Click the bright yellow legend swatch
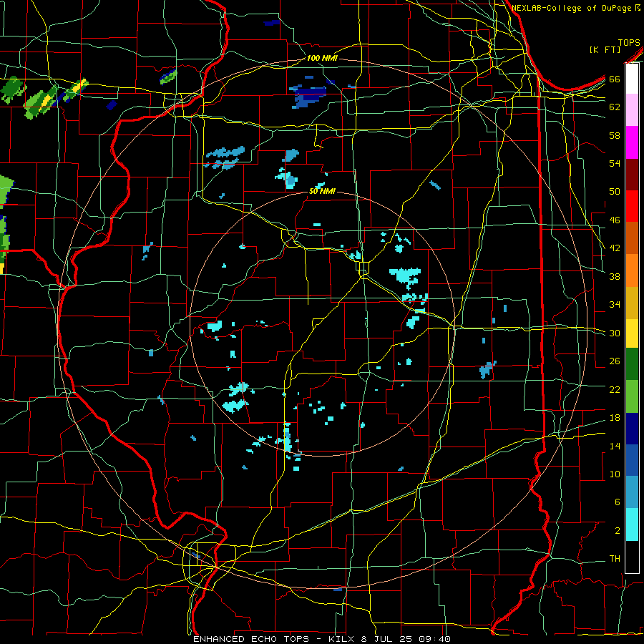The width and height of the screenshot is (644, 644). click(x=632, y=333)
